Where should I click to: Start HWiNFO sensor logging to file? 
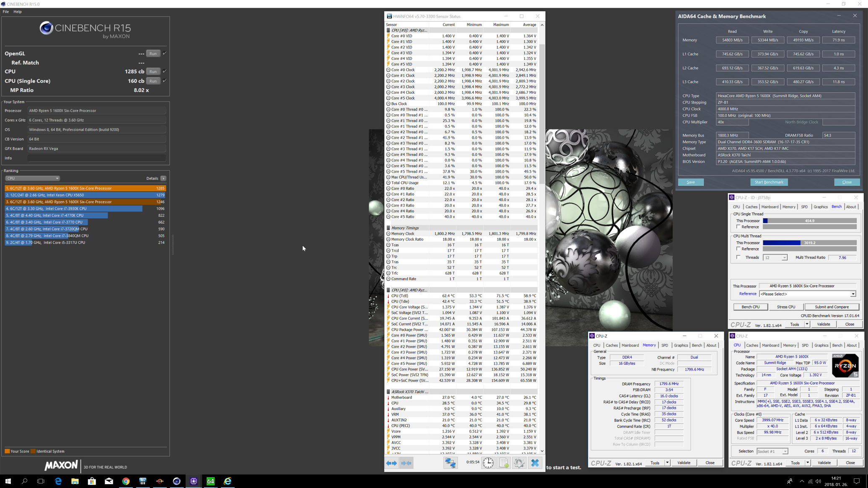point(504,463)
